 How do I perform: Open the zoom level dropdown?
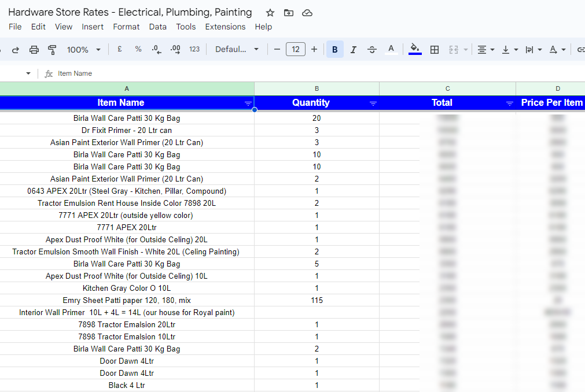(83, 50)
